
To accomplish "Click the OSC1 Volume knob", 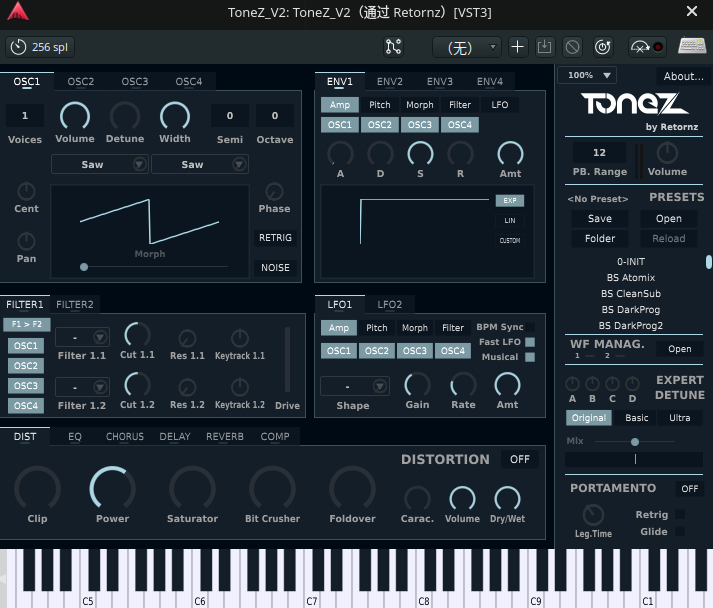I will coord(75,116).
